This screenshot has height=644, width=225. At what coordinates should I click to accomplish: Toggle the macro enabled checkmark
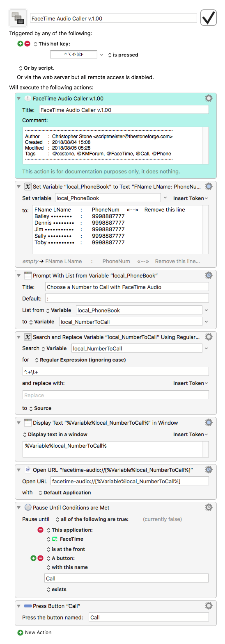point(209,18)
